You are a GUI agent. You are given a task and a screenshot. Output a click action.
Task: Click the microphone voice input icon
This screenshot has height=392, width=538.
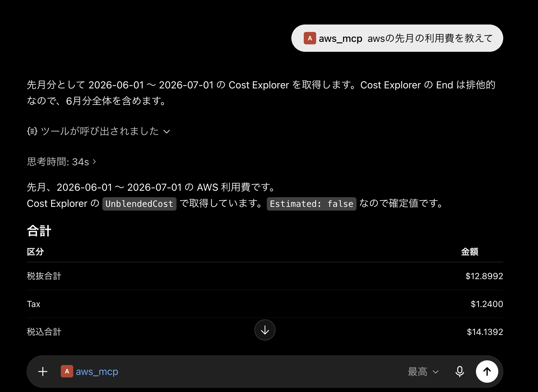[x=460, y=372]
